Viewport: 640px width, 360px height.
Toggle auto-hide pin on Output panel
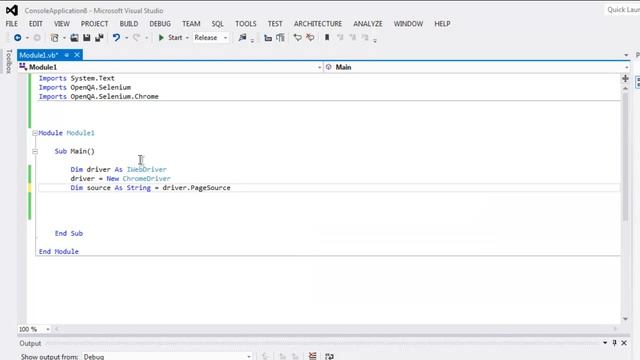point(615,343)
